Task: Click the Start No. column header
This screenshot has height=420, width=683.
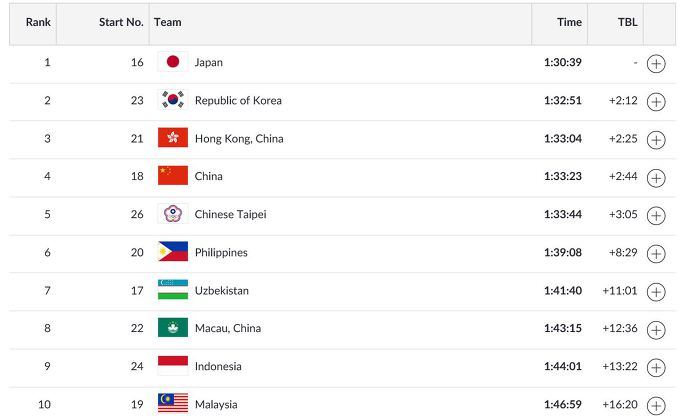Action: tap(121, 22)
